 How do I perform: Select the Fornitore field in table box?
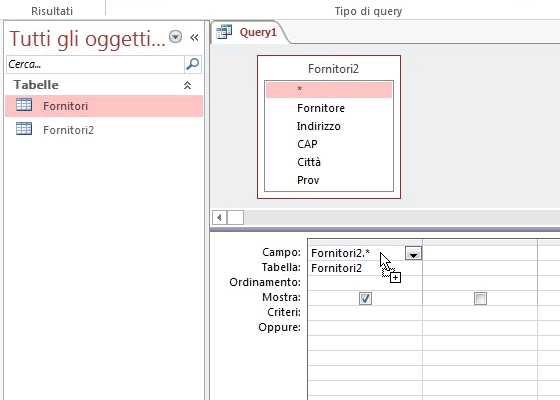click(321, 108)
